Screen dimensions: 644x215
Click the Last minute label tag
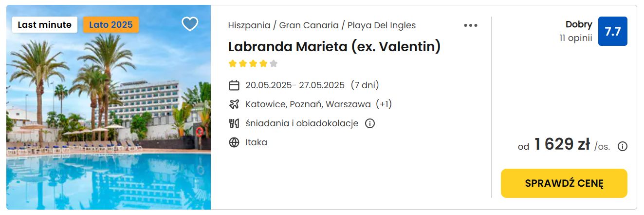point(45,25)
